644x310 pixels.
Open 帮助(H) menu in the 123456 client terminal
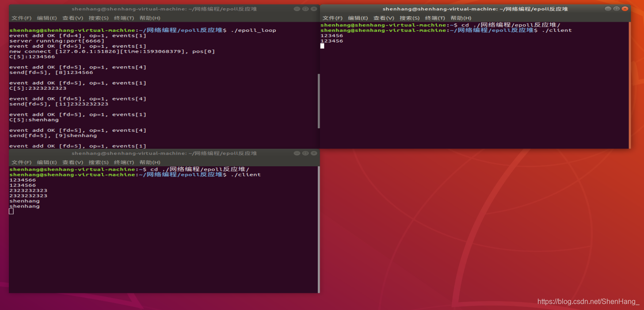pyautogui.click(x=461, y=18)
